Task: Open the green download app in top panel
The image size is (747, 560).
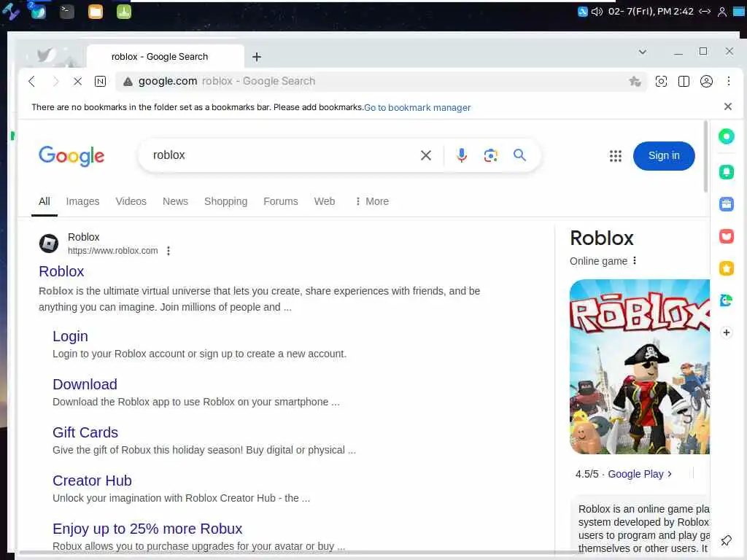Action: pyautogui.click(x=124, y=12)
